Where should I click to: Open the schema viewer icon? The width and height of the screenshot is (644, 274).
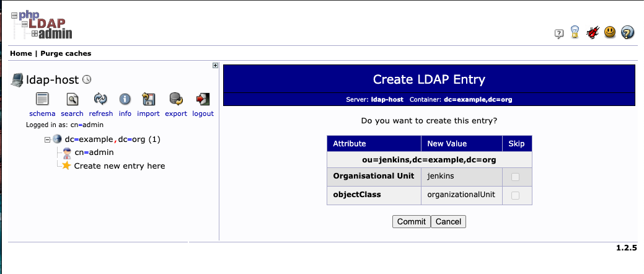[42, 99]
